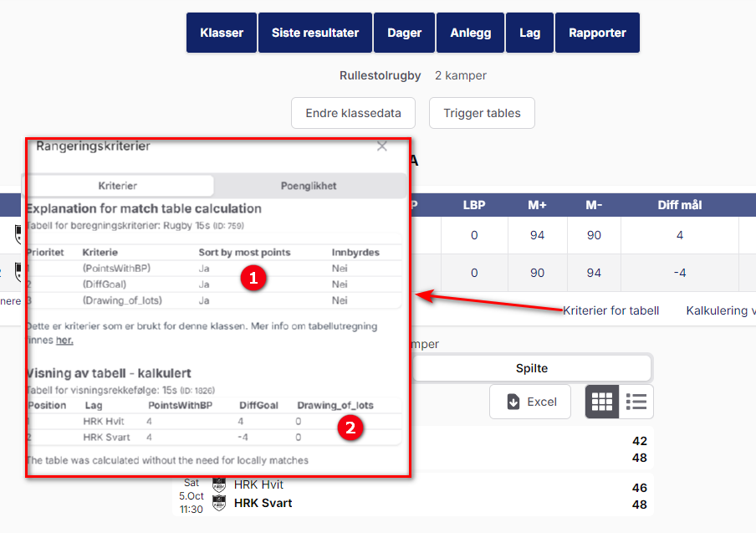Sort by the LBP column header

coord(474,205)
